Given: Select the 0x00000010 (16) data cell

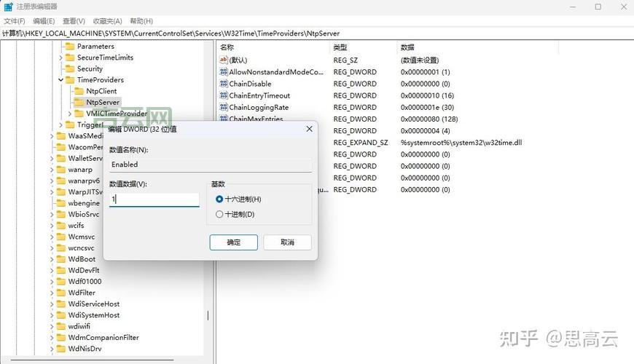Looking at the screenshot, I should coord(427,96).
